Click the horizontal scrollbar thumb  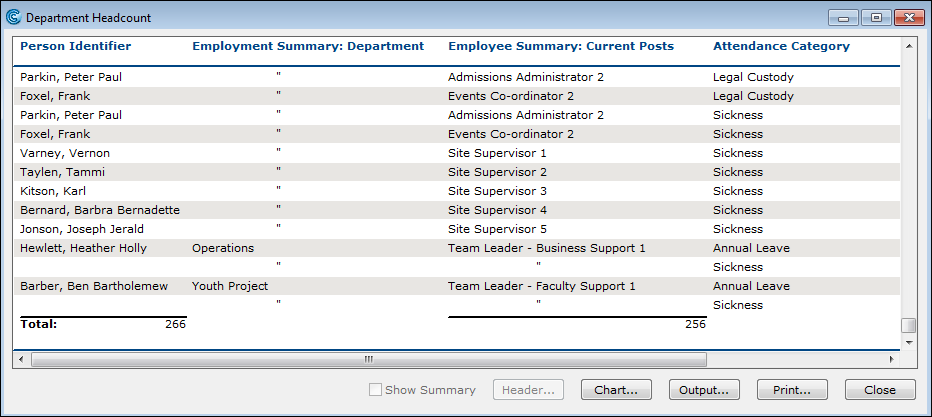coord(369,358)
